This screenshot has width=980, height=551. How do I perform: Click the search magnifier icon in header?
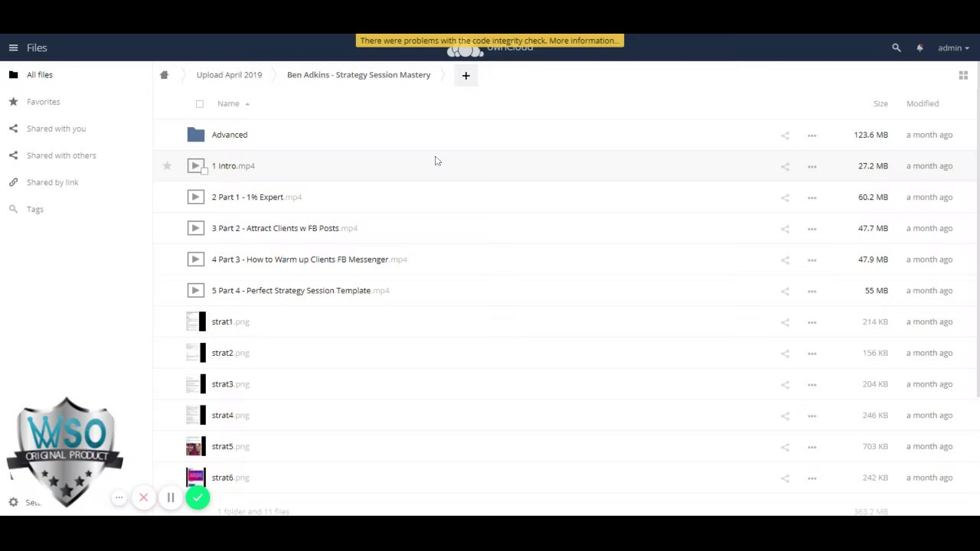897,47
